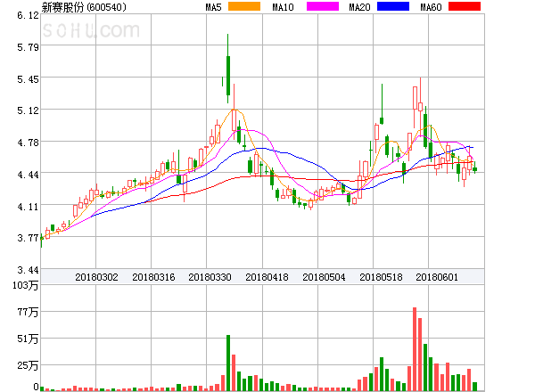Click the MA20 legend label
The height and width of the screenshot is (392, 535).
359,7
